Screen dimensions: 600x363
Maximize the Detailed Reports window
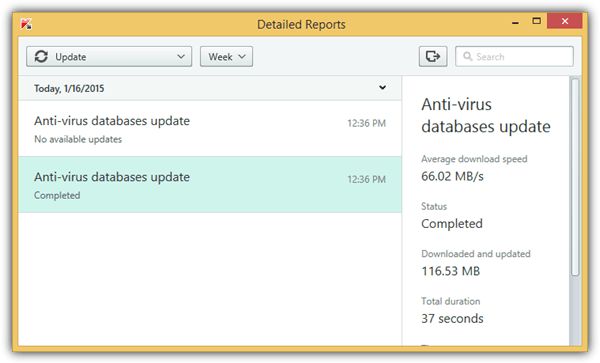point(536,21)
